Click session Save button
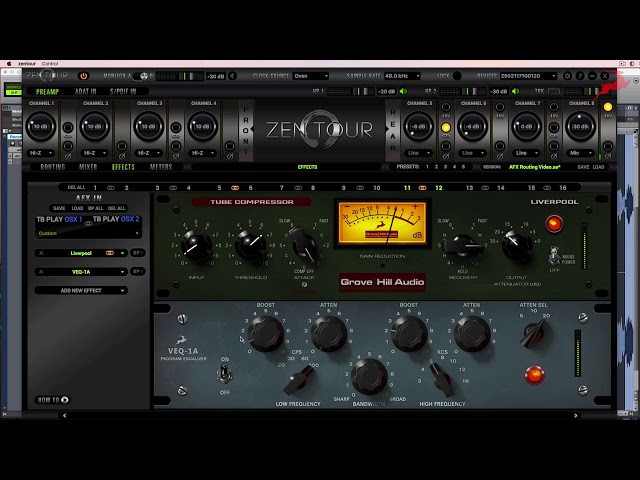The width and height of the screenshot is (640, 480). click(583, 167)
